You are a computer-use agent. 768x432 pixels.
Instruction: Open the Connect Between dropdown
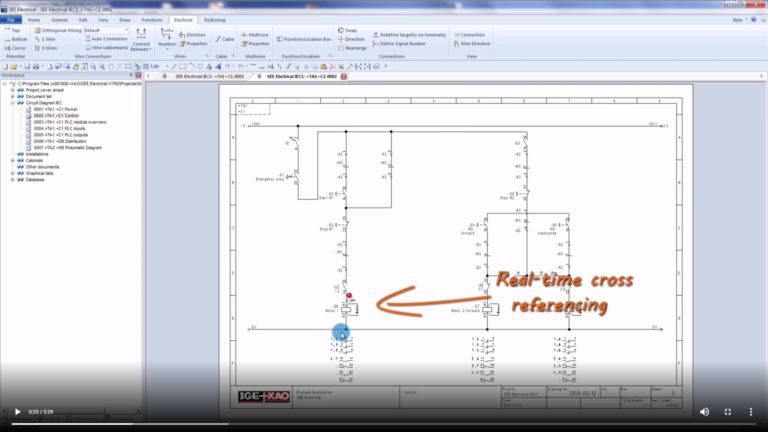[x=141, y=40]
